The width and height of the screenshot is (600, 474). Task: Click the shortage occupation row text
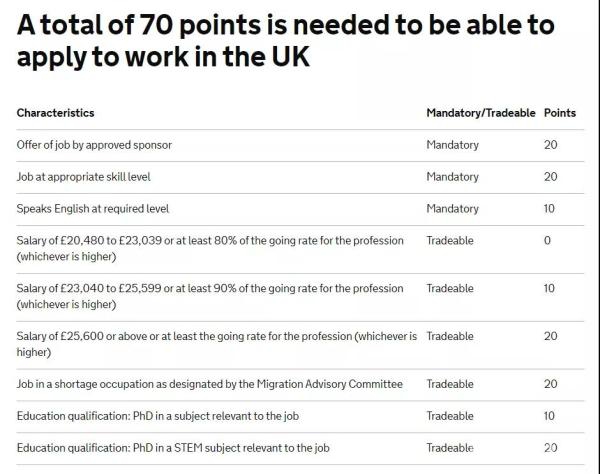209,384
